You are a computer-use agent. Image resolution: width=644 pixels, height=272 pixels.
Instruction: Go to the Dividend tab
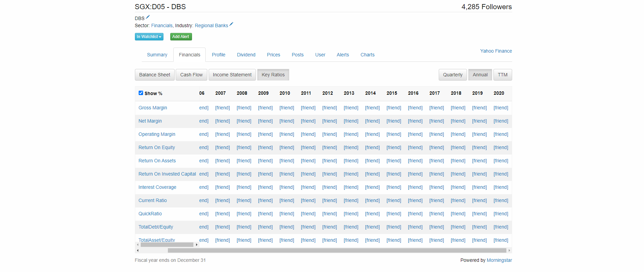(x=246, y=55)
